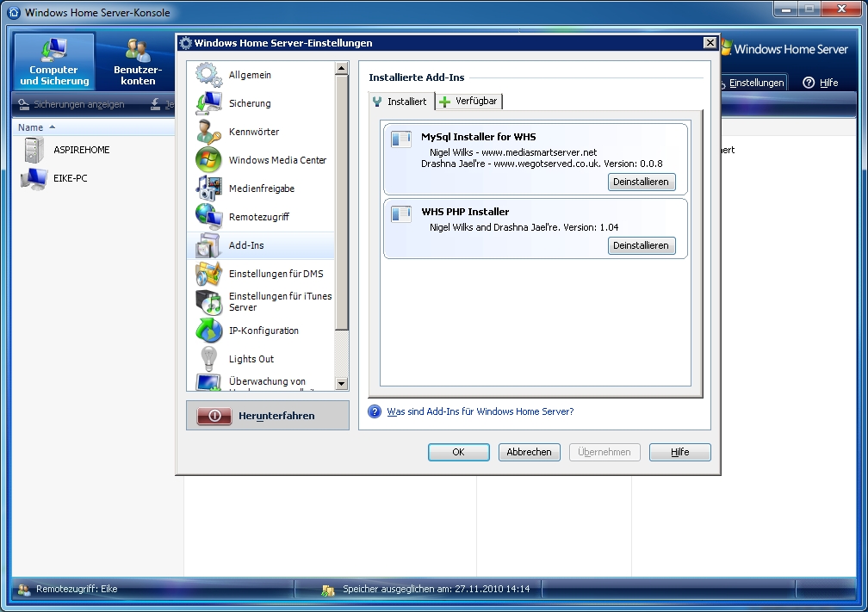Select the Medienfreigabe music icon

208,189
